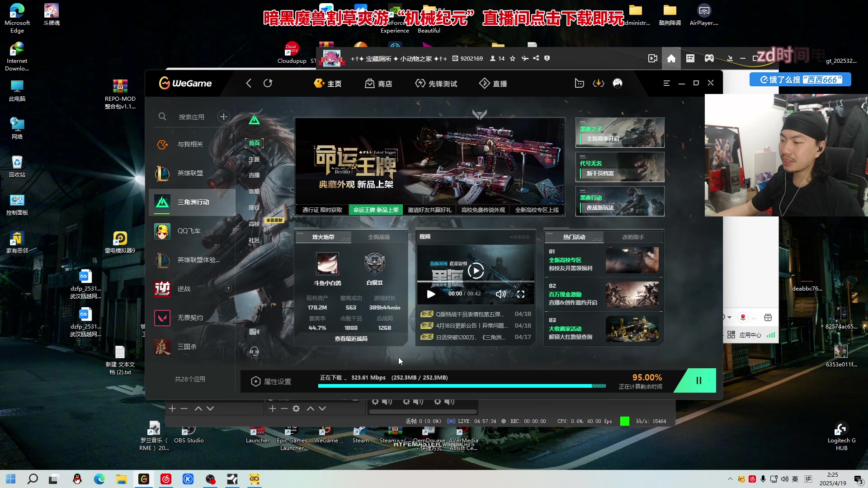Open the WeGame folder-cat icon
Image resolution: width=868 pixels, height=488 pixels.
click(x=579, y=83)
